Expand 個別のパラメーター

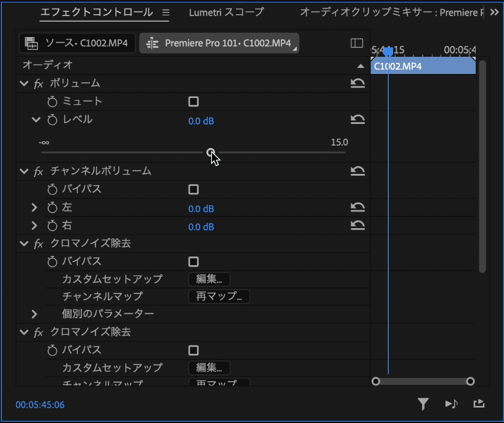(x=35, y=313)
